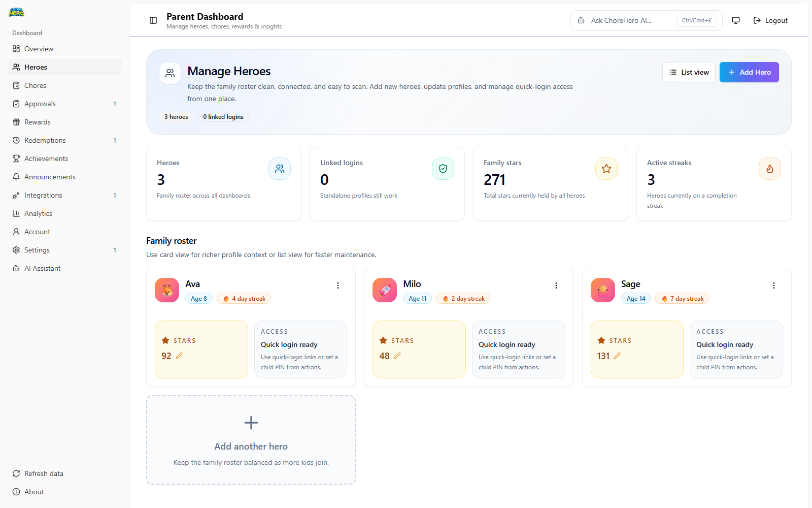Click the Rewards gift icon
Screen dimensions: 812x508
[x=17, y=121]
